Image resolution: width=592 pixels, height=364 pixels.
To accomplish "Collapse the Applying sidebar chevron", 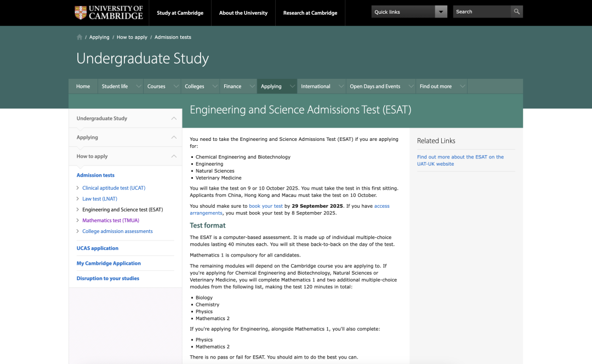I will tap(174, 138).
